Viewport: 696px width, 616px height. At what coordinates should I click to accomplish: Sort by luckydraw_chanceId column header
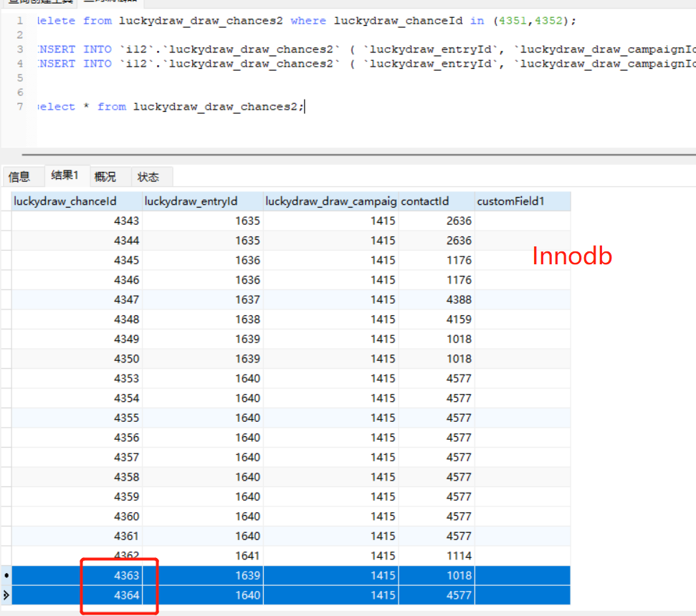click(x=77, y=201)
